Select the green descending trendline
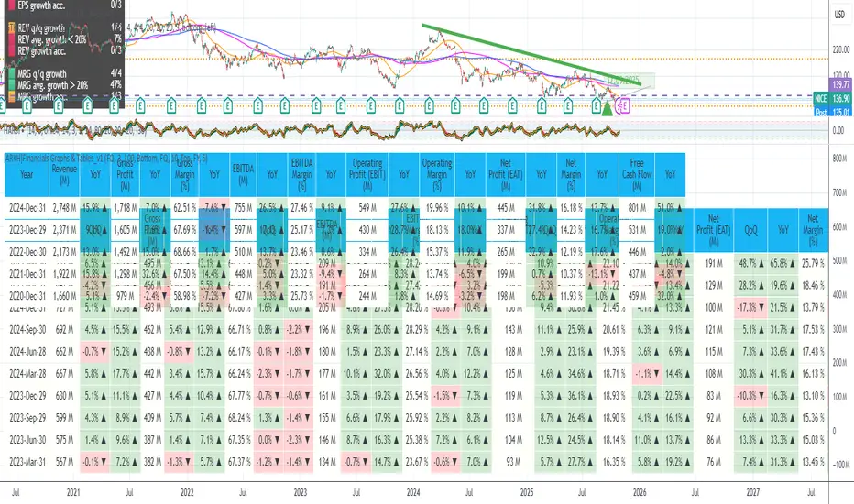This screenshot has height=504, width=854. click(531, 55)
